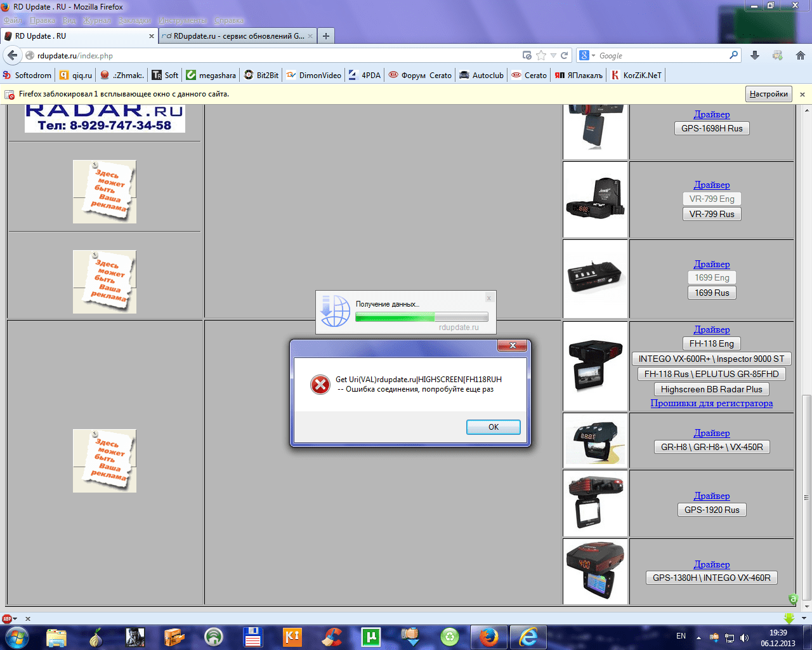Open the downloads arrow icon
Screen dimensions: 812x650
tap(755, 55)
